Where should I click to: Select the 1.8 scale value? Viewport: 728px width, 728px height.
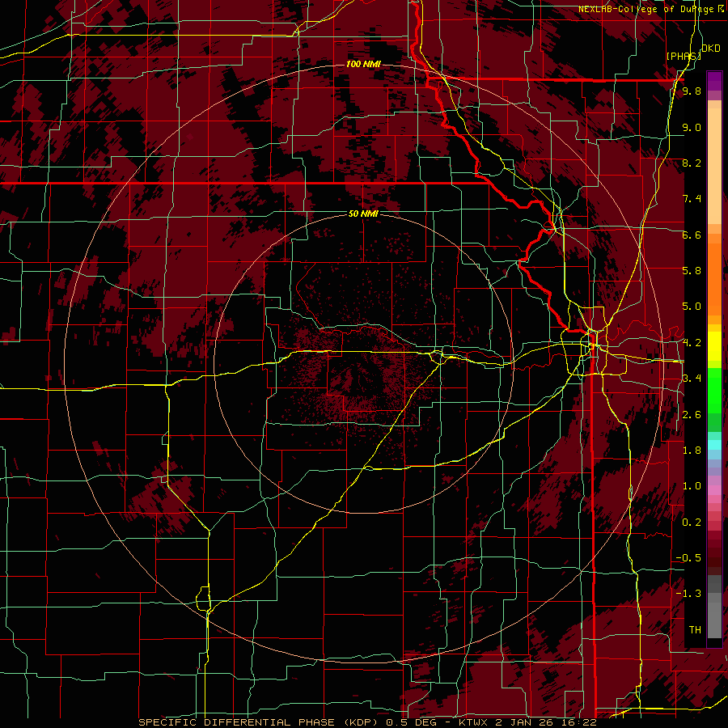[692, 451]
